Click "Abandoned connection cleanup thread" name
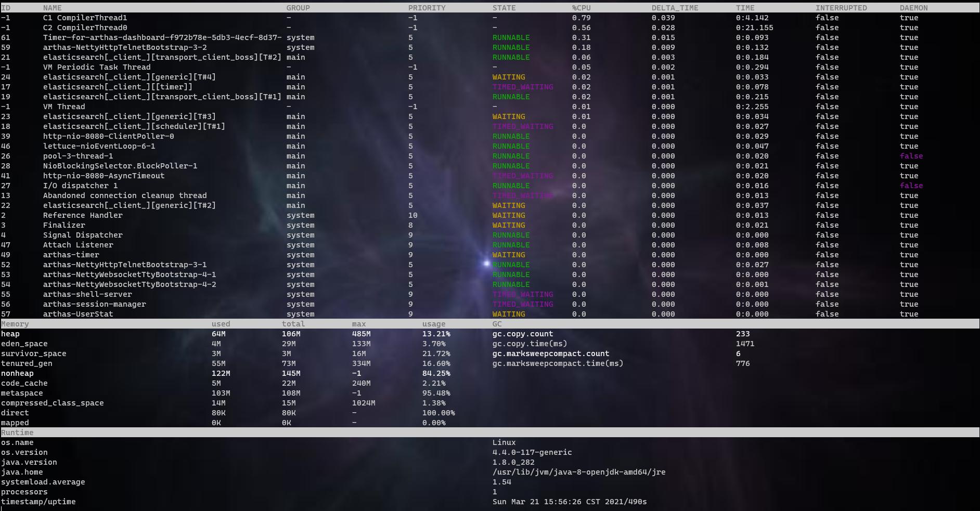This screenshot has width=980, height=511. (125, 195)
